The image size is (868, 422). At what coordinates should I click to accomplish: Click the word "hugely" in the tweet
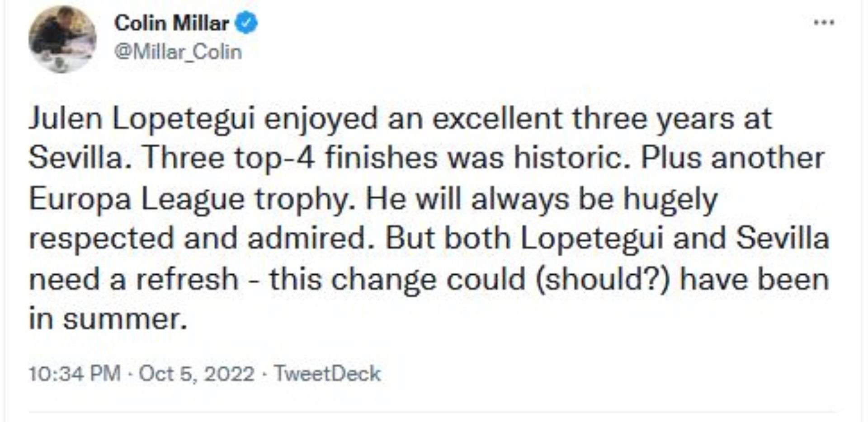click(670, 199)
